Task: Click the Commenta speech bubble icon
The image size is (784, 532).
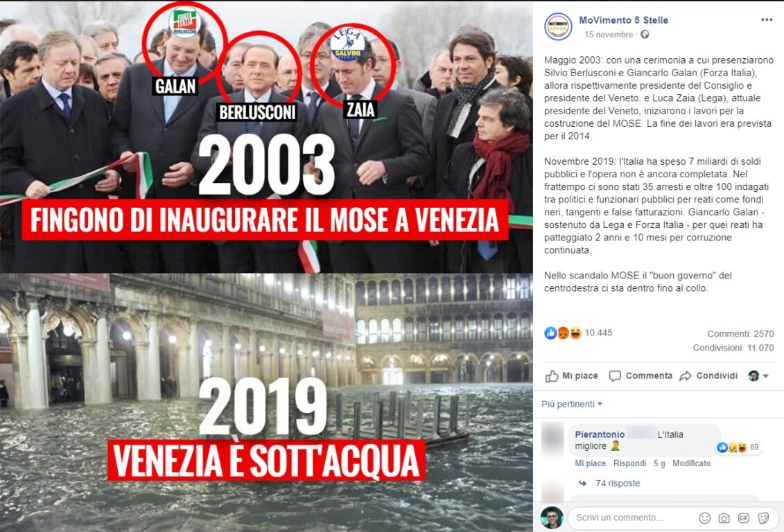Action: click(615, 376)
